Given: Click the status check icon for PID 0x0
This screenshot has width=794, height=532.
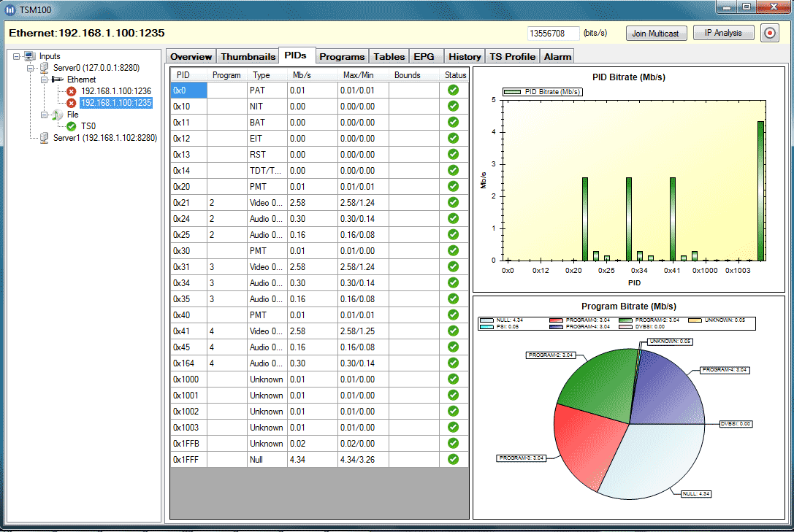Looking at the screenshot, I should click(x=453, y=90).
